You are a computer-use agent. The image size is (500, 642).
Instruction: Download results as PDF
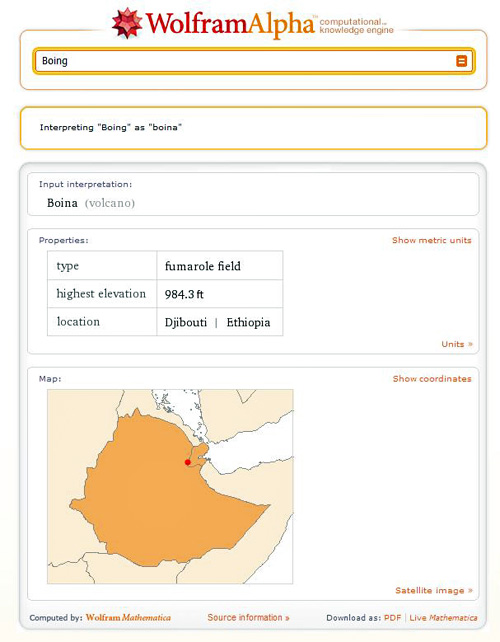[392, 618]
